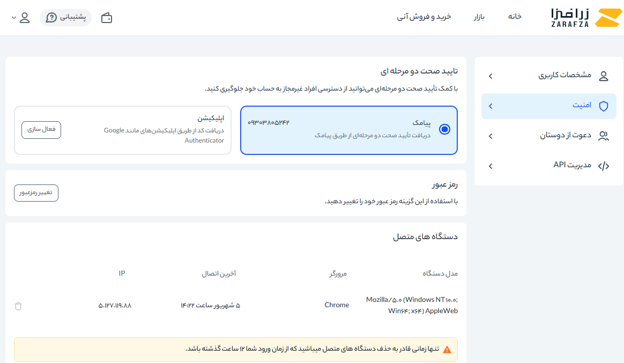
Task: Open مشخصات کاربری sidebar item
Action: click(x=549, y=76)
